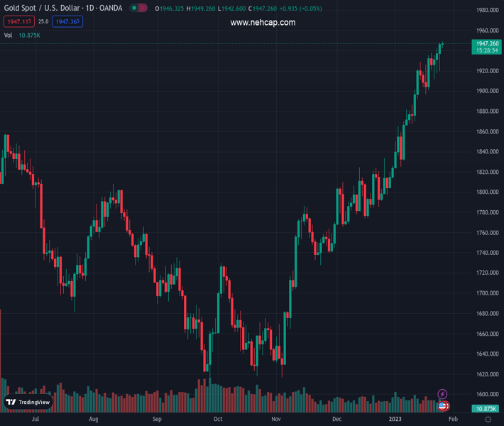Click the current price label 1947.260
This screenshot has width=504, height=426.
[x=486, y=43]
